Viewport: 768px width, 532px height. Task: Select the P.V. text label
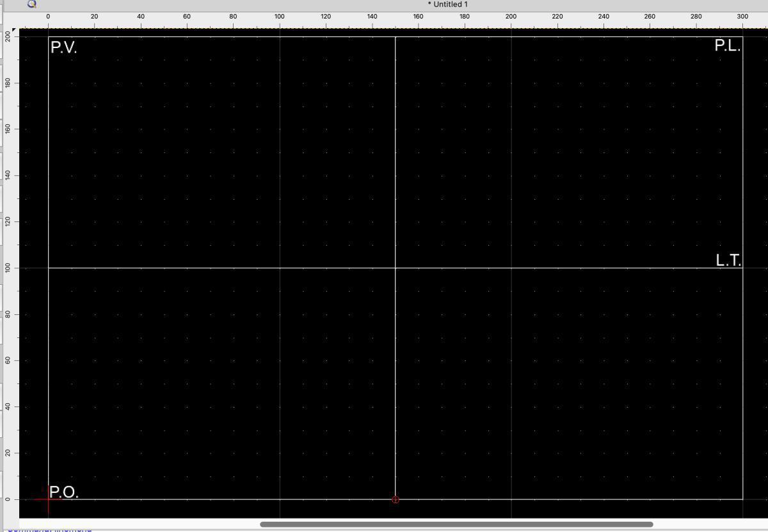coord(63,47)
